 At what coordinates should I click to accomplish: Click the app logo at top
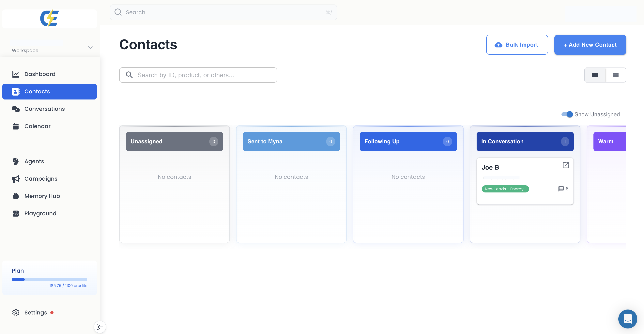pyautogui.click(x=50, y=18)
